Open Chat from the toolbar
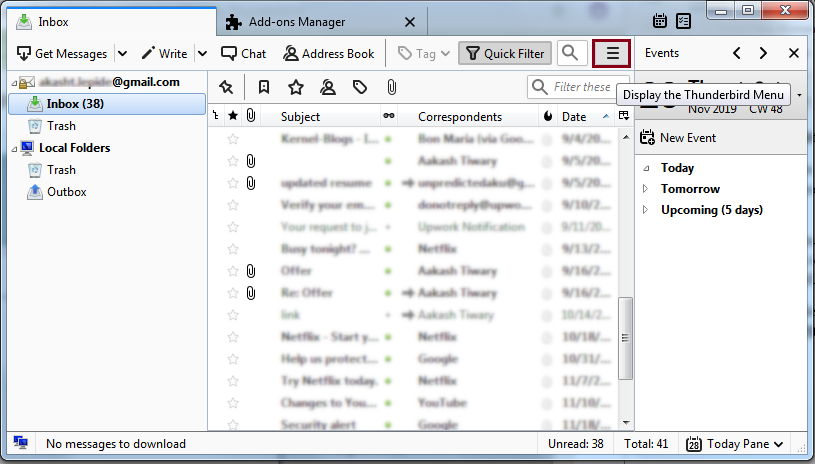Image resolution: width=815 pixels, height=464 pixels. [243, 54]
